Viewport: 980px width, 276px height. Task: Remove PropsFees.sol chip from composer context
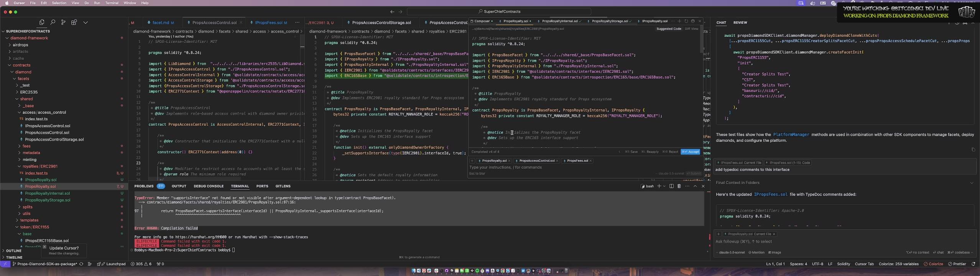[x=591, y=161]
